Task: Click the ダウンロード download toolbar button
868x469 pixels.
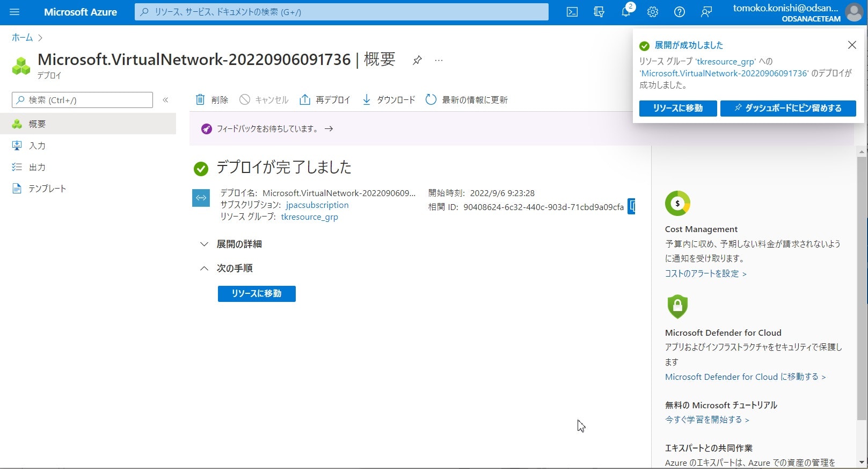Action: point(389,100)
